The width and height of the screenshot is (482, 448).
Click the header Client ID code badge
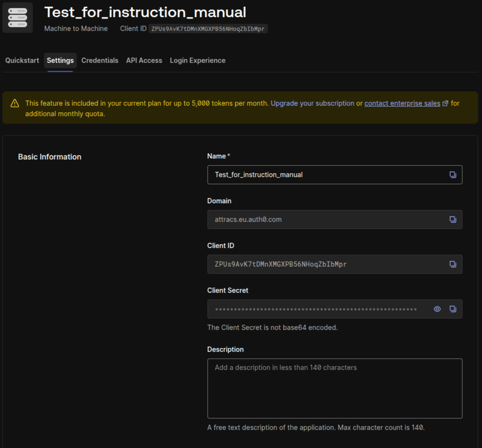click(208, 29)
